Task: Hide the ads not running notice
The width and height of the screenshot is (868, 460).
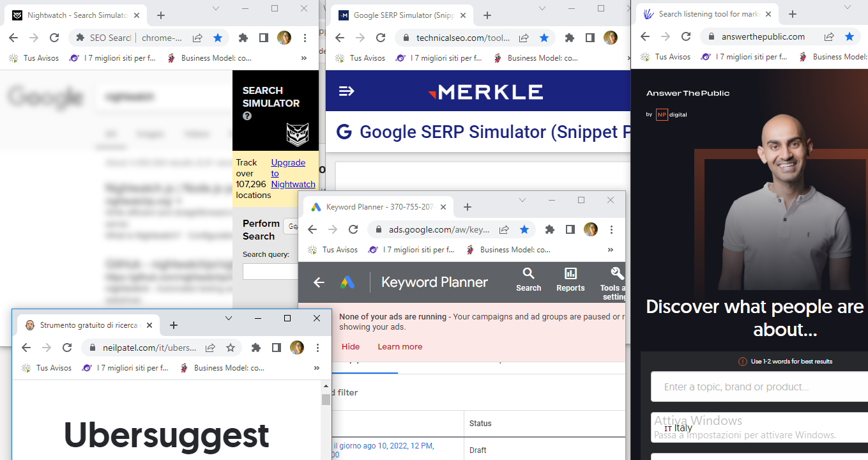Action: coord(351,347)
